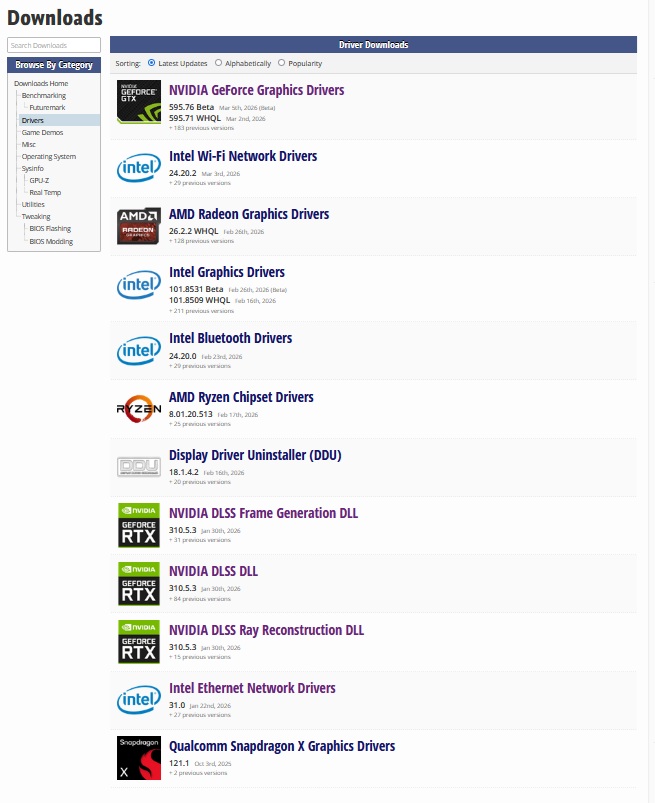Sort downloads Alphabetically
The height and width of the screenshot is (803, 655).
(x=219, y=63)
